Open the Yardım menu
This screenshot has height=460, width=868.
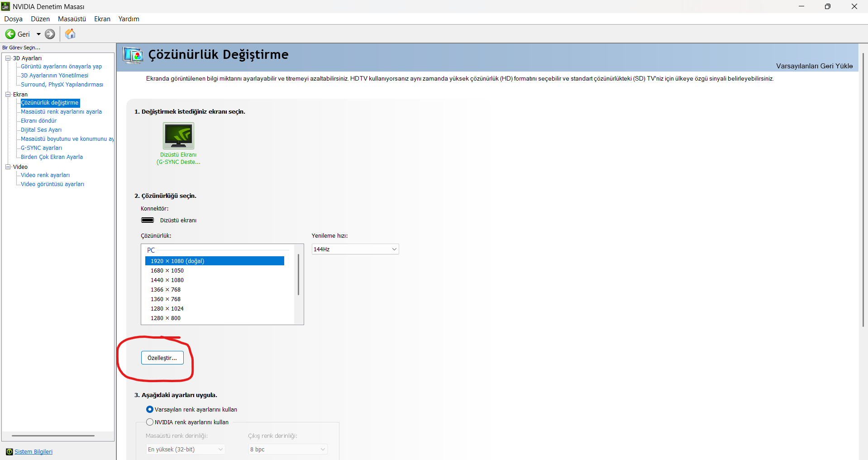point(129,19)
